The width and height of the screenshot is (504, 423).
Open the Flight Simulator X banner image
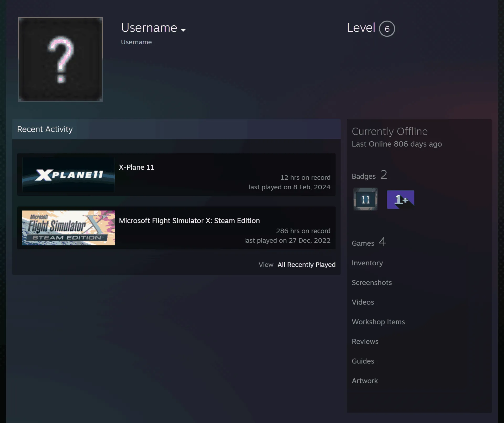pyautogui.click(x=69, y=228)
